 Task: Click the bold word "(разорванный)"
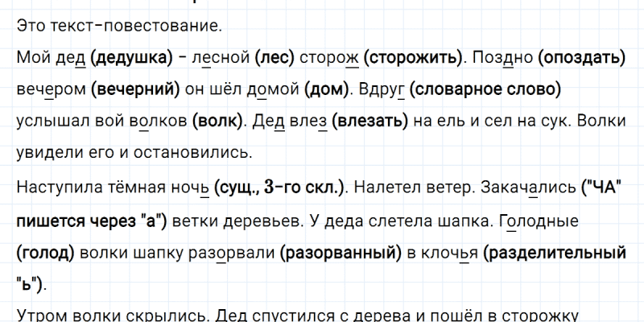[x=341, y=251]
